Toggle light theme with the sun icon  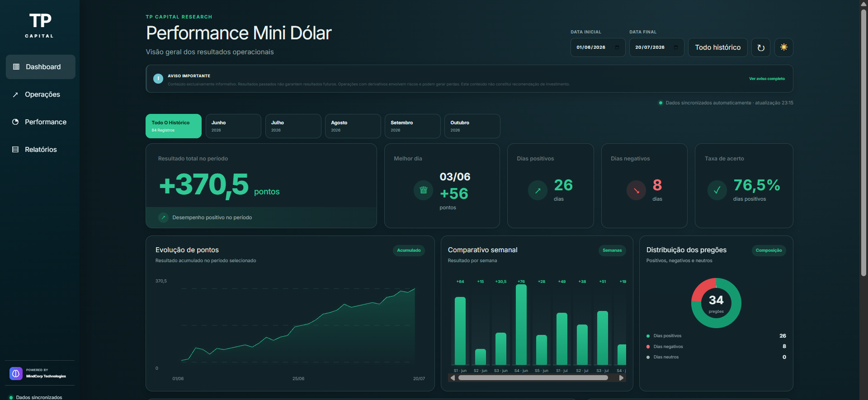(x=784, y=47)
